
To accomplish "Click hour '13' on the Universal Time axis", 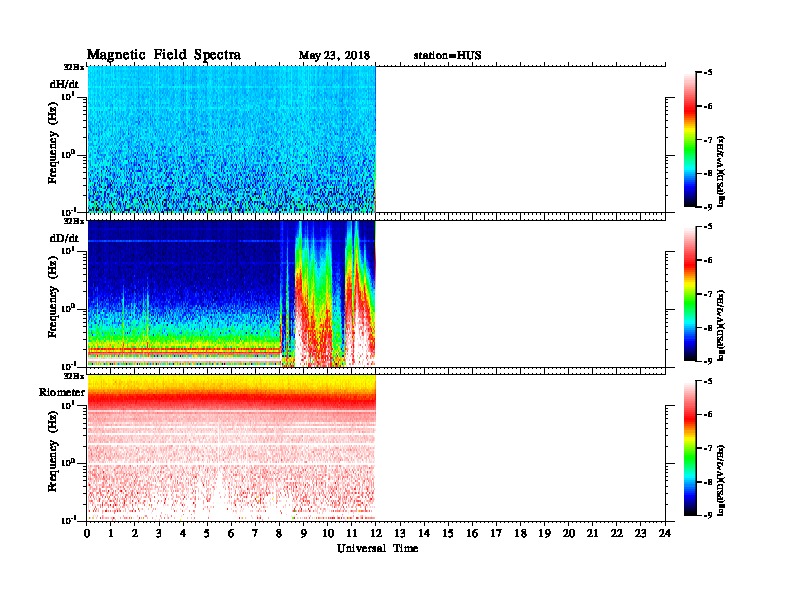I will [400, 533].
